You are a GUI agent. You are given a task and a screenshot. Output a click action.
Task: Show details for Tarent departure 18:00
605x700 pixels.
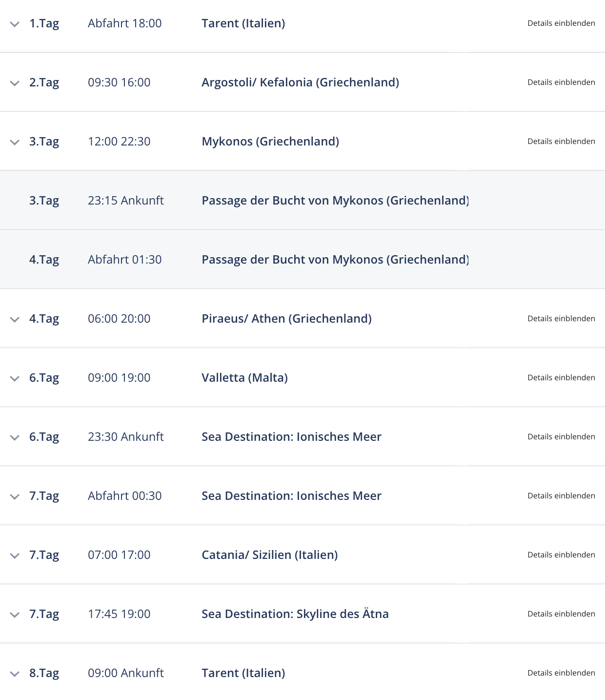[561, 23]
